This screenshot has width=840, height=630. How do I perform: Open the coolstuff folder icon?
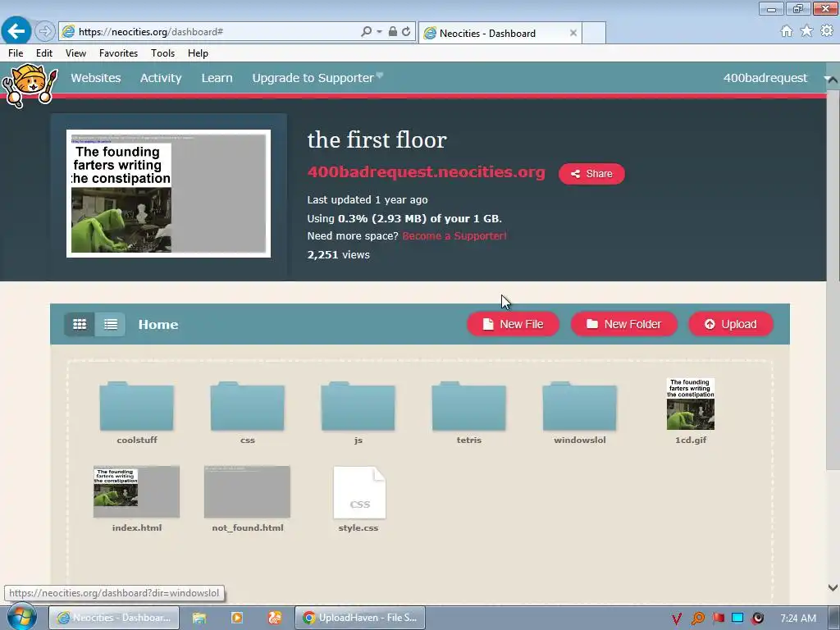(x=137, y=405)
